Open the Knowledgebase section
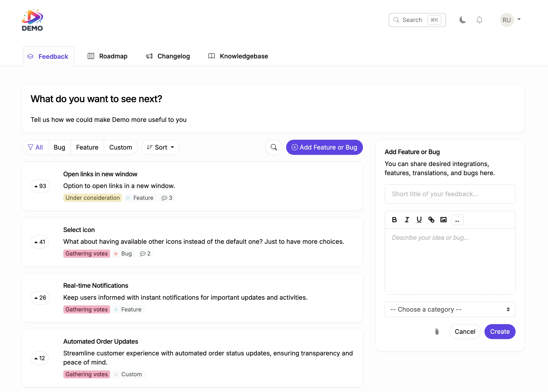This screenshot has height=392, width=548. click(x=238, y=56)
